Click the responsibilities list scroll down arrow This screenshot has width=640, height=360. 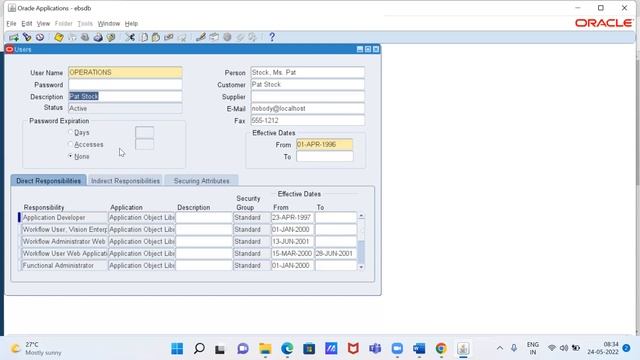pos(361,267)
